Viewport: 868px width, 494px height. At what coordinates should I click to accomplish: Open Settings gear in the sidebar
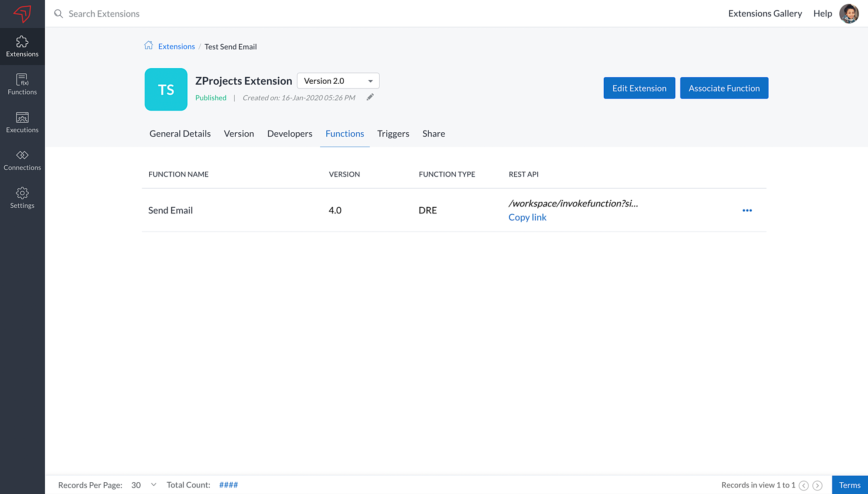[22, 198]
